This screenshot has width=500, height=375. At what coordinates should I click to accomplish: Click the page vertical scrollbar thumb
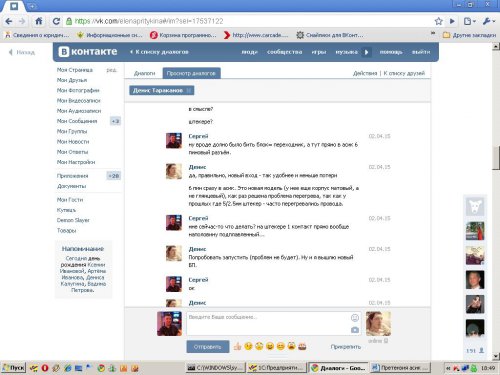click(x=496, y=158)
